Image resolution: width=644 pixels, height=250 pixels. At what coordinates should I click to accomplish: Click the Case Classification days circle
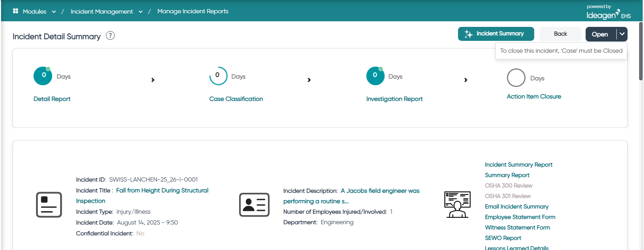tap(218, 76)
